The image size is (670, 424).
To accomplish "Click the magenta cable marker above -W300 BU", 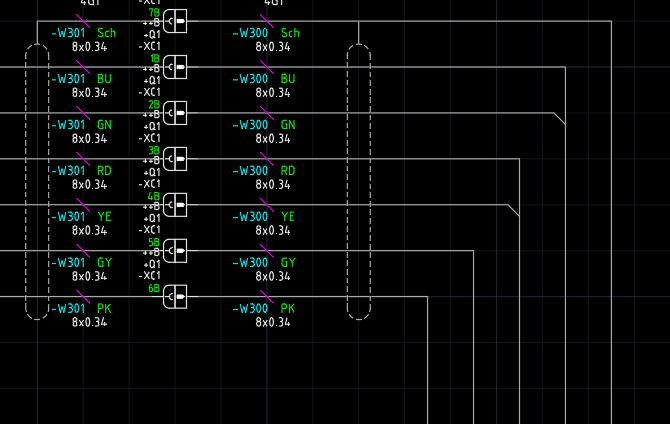I will tap(267, 67).
